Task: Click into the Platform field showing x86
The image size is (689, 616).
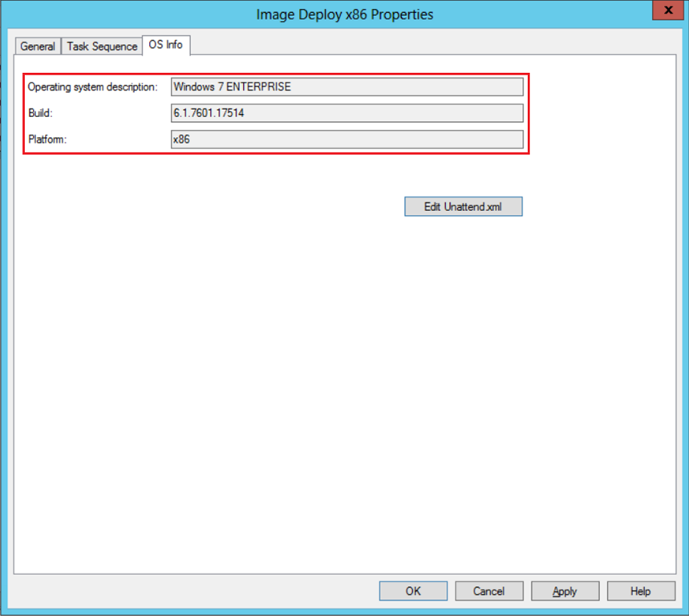Action: pyautogui.click(x=347, y=140)
